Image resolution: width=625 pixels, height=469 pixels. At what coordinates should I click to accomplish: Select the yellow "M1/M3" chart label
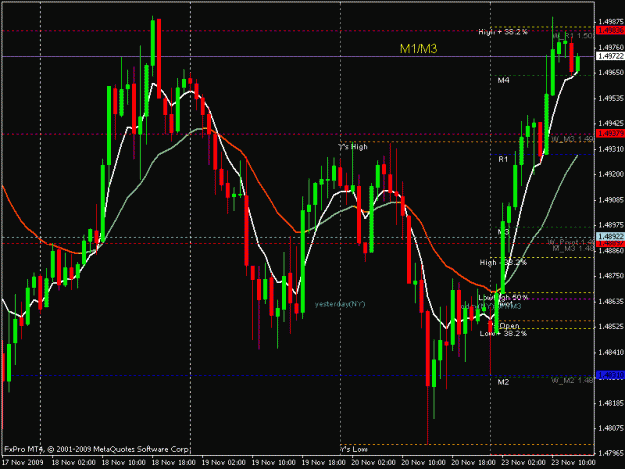418,49
